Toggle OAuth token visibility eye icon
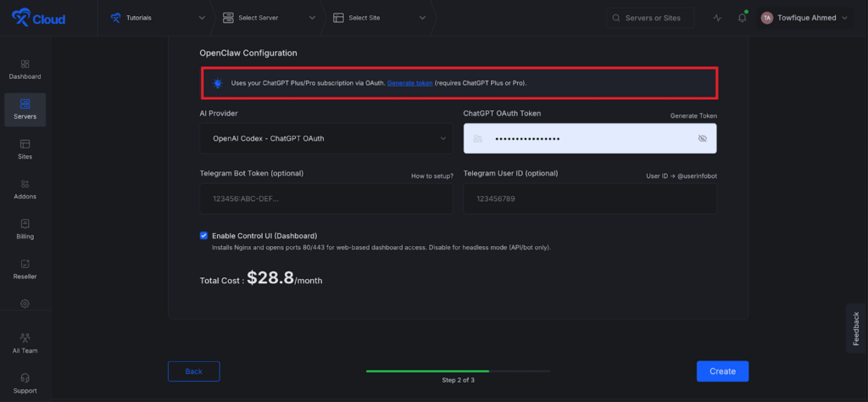The height and width of the screenshot is (402, 868). point(702,138)
